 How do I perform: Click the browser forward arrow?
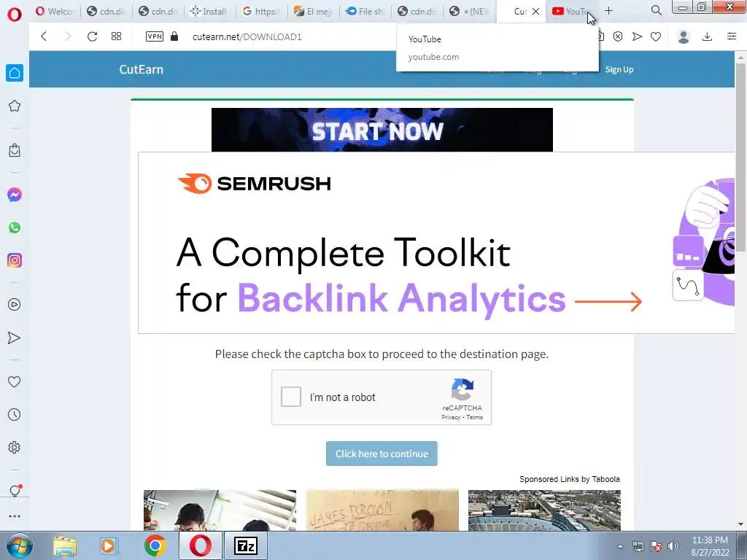[x=68, y=36]
